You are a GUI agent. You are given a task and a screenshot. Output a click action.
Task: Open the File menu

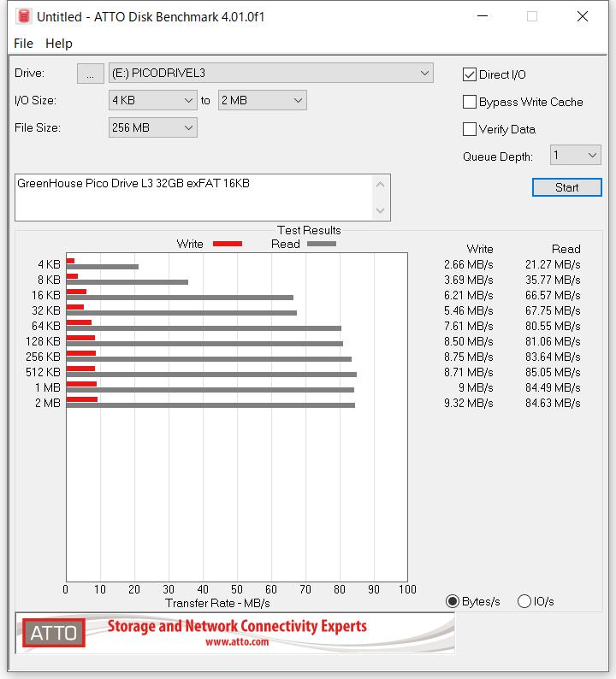23,44
